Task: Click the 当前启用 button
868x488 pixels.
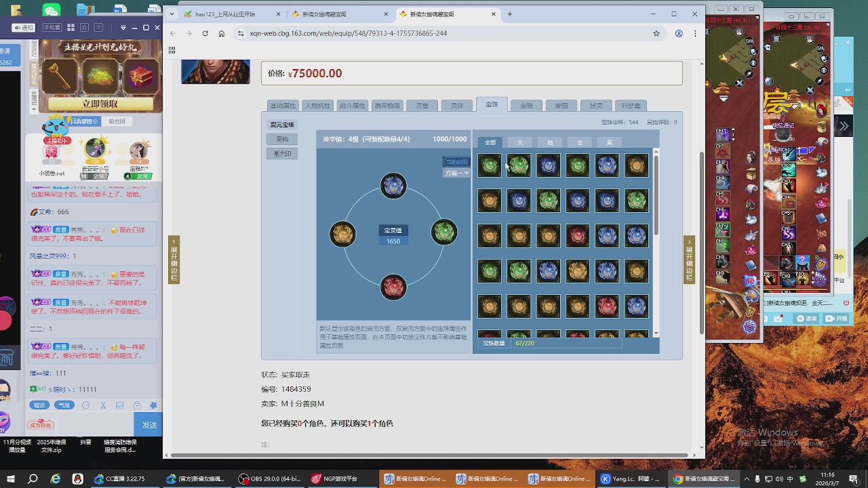Action: tap(456, 162)
